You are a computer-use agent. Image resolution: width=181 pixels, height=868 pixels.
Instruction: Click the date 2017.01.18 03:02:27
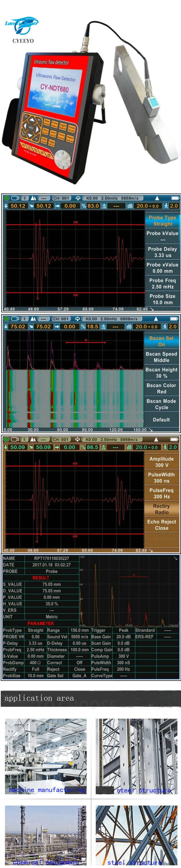(x=51, y=565)
